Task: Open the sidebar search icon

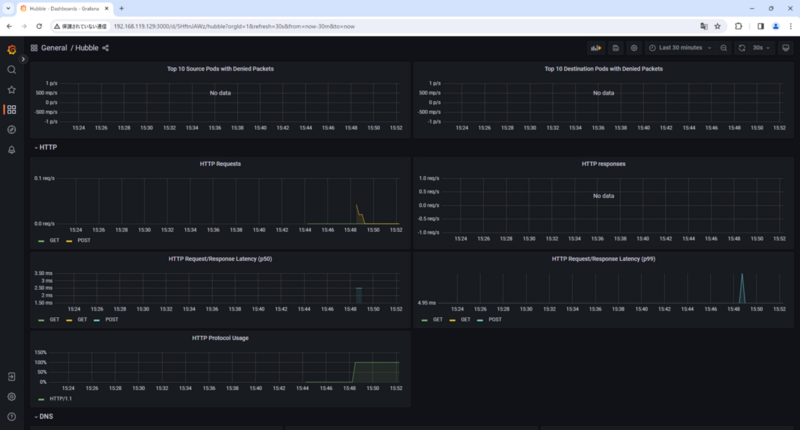Action: coord(11,70)
